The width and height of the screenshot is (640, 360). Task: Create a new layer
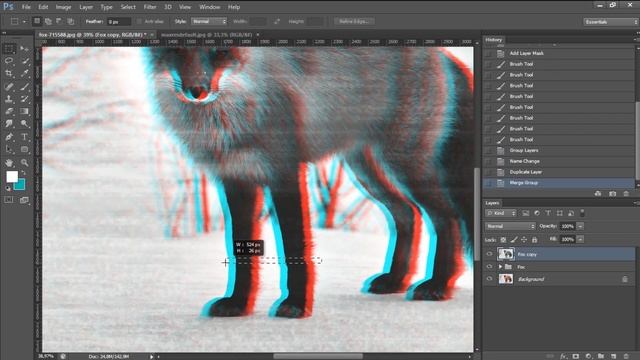613,356
